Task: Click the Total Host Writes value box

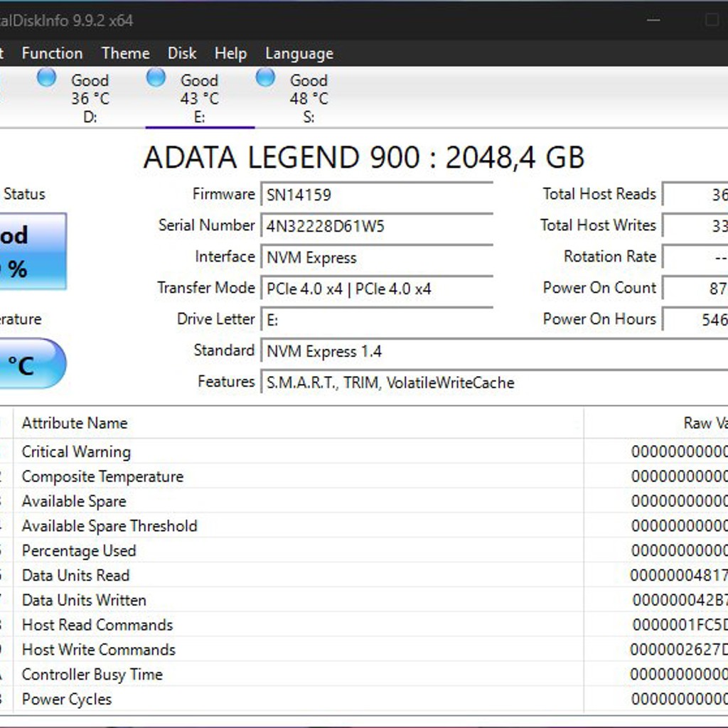Action: (695, 225)
